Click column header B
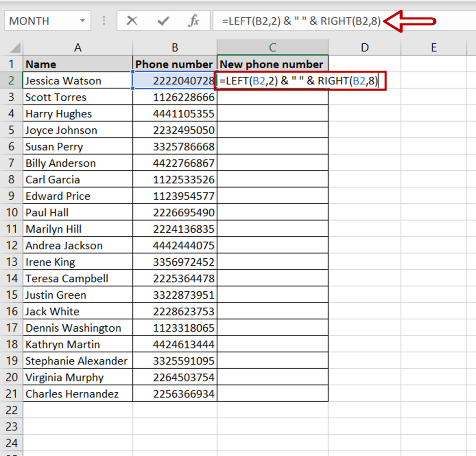This screenshot has width=476, height=456. tap(174, 47)
